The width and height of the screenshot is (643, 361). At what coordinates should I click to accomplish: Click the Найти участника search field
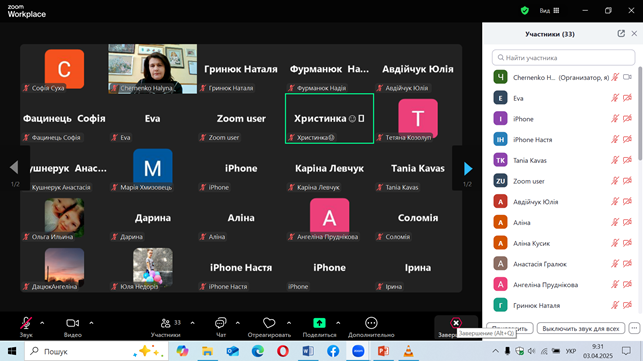pyautogui.click(x=563, y=58)
